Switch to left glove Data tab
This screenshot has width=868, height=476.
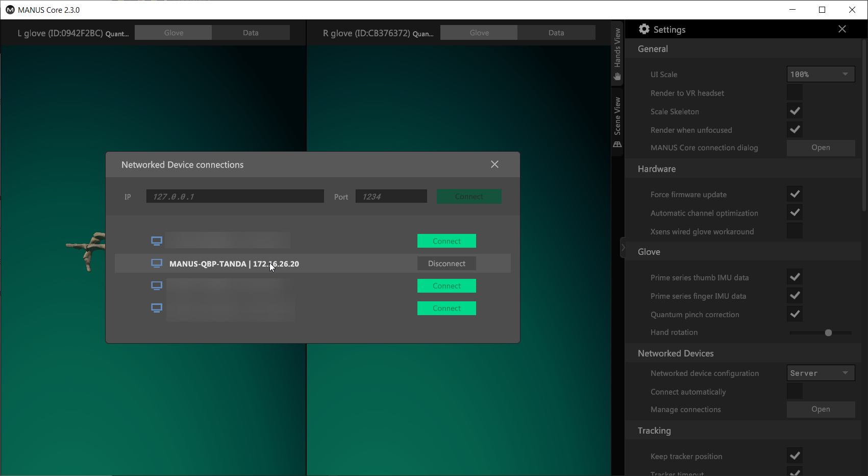[251, 33]
